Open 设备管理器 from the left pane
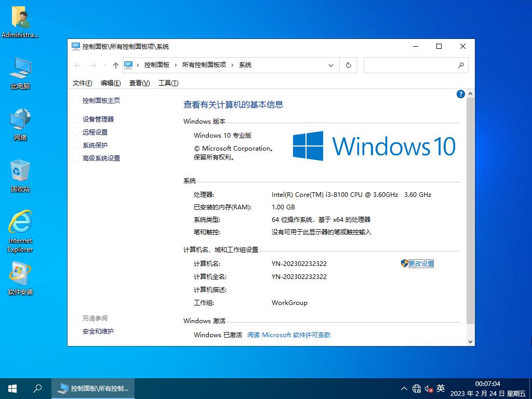This screenshot has height=399, width=532. (98, 119)
